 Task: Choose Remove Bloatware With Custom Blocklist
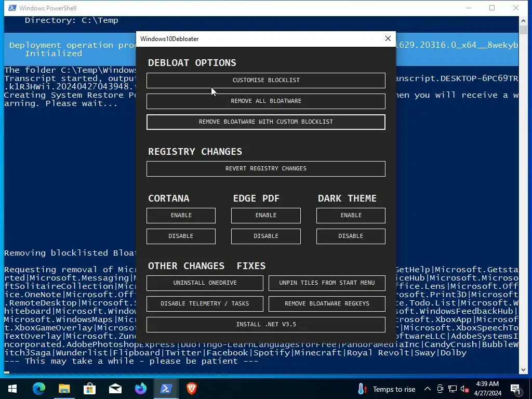265,122
